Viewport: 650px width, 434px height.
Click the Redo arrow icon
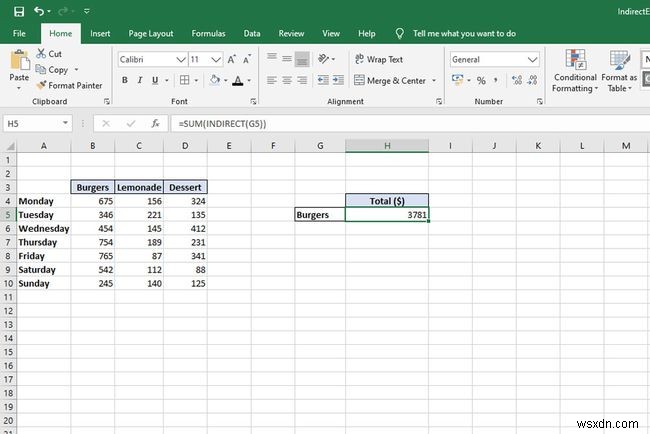point(63,11)
